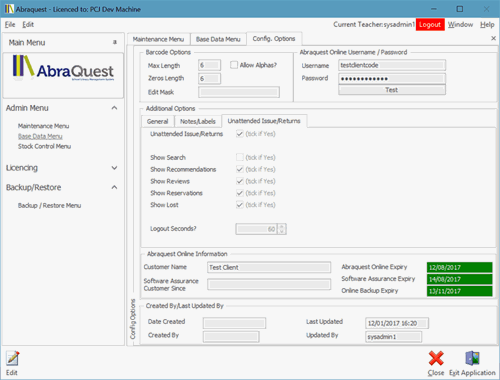Click the Last Updated field
Viewport: 500px width, 380px height.
point(397,323)
